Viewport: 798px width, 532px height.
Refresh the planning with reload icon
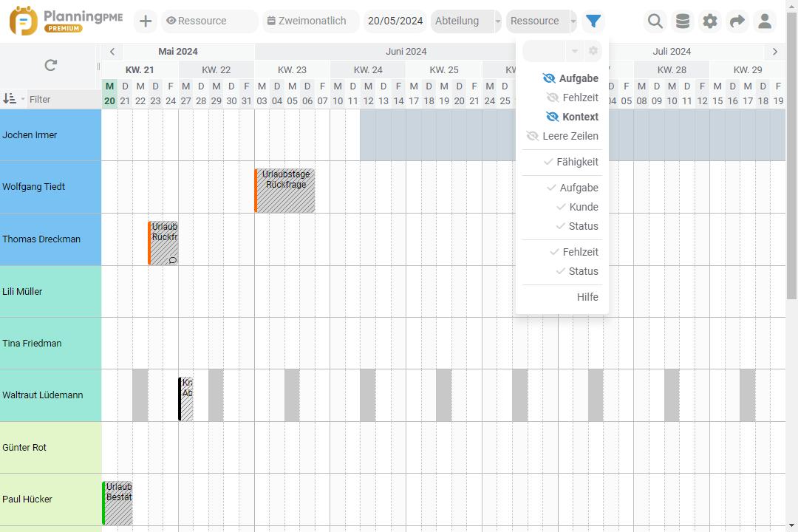(50, 65)
